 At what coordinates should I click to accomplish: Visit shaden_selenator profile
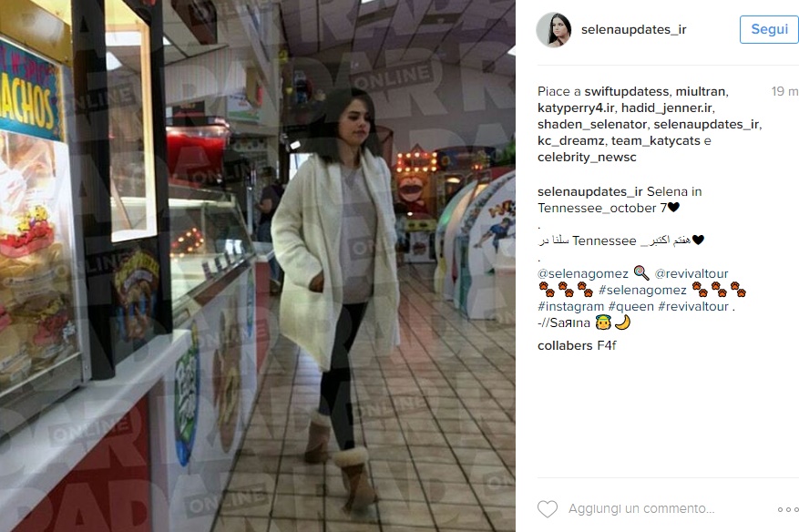tap(592, 124)
